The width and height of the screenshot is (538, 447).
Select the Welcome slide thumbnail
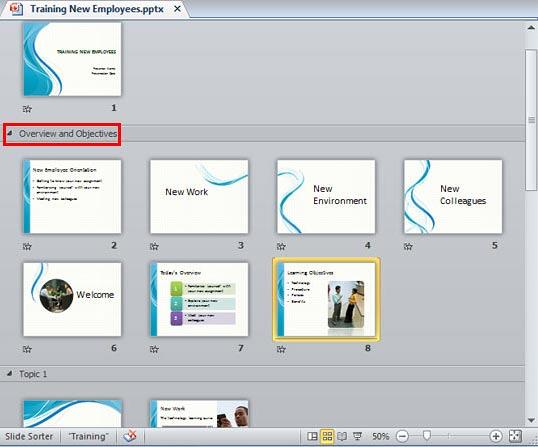click(72, 299)
